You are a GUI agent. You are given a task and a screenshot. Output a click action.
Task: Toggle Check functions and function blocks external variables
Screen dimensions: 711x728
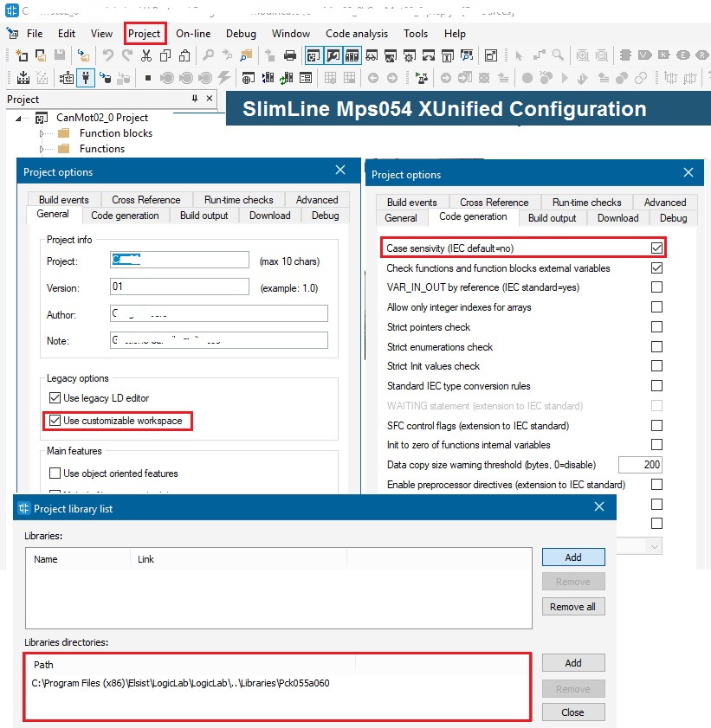point(656,267)
